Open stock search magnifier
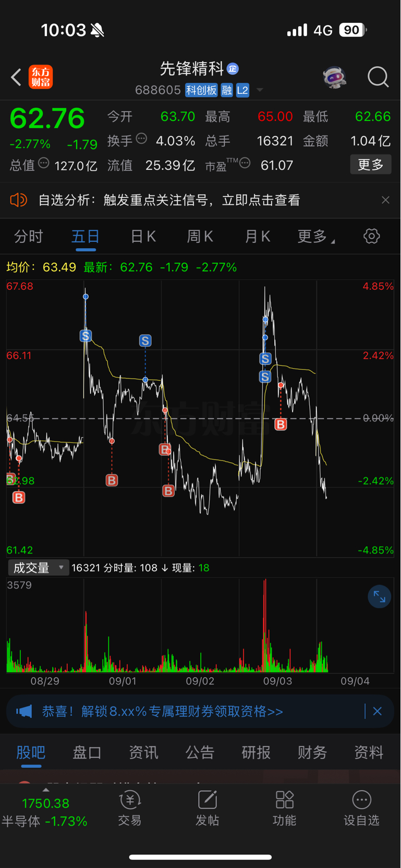This screenshot has height=868, width=401. click(x=378, y=77)
